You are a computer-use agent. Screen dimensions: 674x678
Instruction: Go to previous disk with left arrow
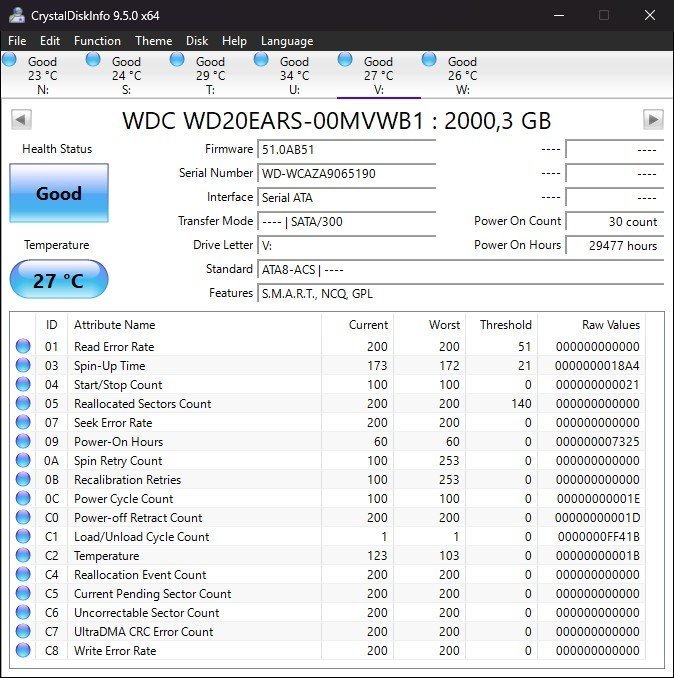pyautogui.click(x=20, y=120)
